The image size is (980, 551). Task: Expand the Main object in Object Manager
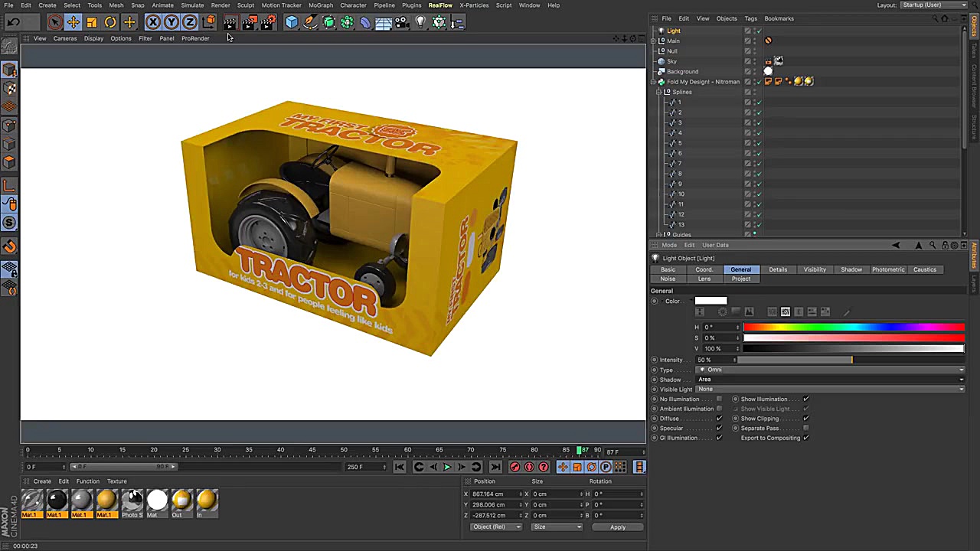(655, 41)
